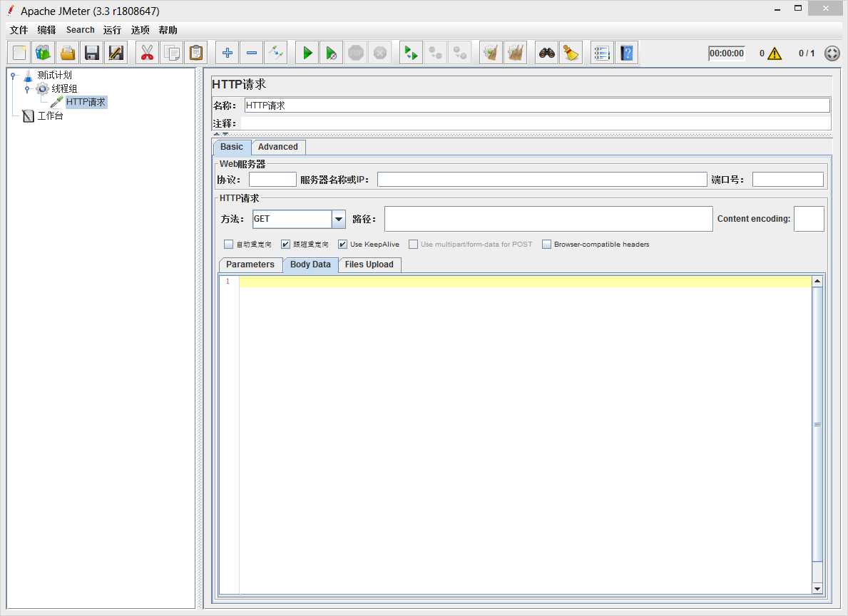Screen dimensions: 848x616
Task: Collapse the 线程组 tree node handle
Action: [27, 89]
